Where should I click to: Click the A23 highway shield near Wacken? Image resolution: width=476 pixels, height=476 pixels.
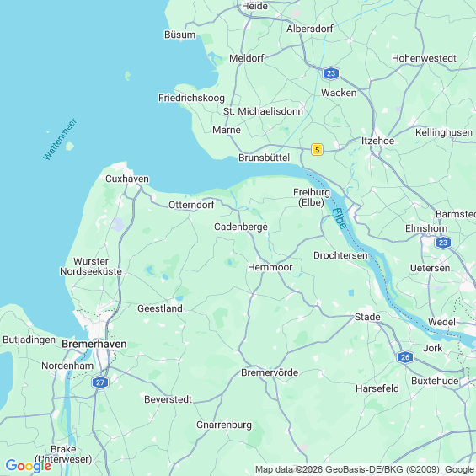click(331, 73)
